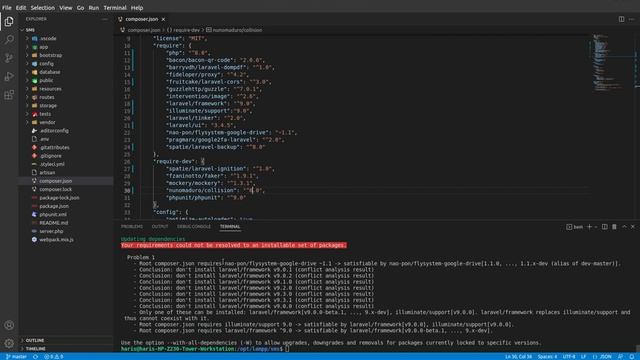This screenshot has height=360, width=640.
Task: Open the Terminal menu
Action: point(115,8)
